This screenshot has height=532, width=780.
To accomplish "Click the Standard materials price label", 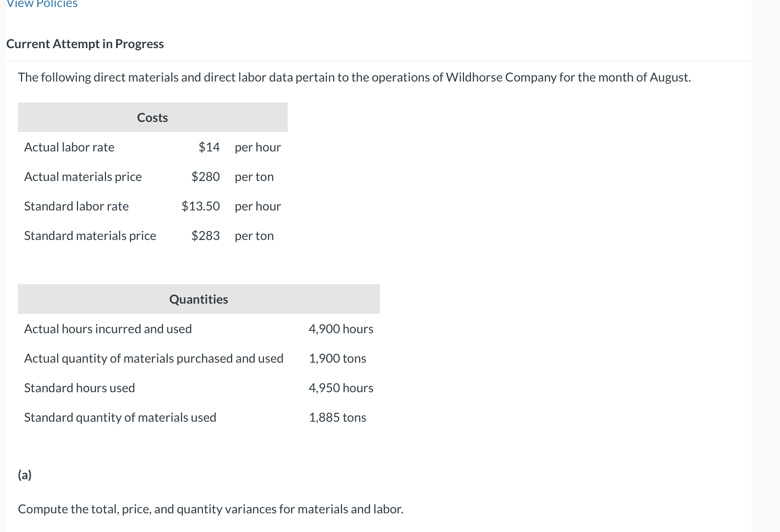I will coord(90,236).
